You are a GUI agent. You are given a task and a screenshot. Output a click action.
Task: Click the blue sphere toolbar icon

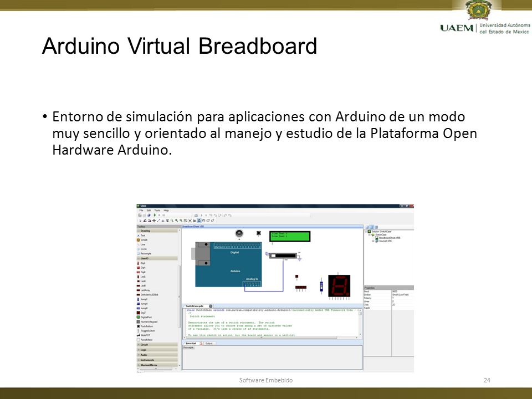pos(149,215)
